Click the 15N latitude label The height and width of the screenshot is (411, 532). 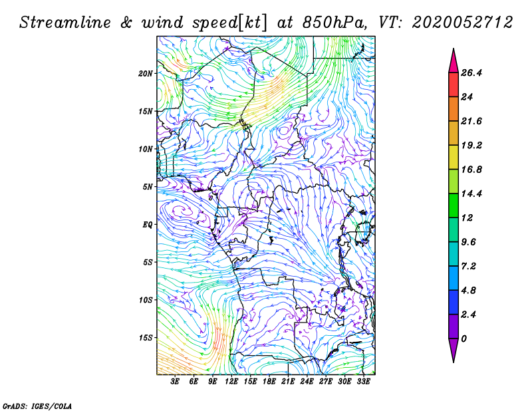coord(145,111)
